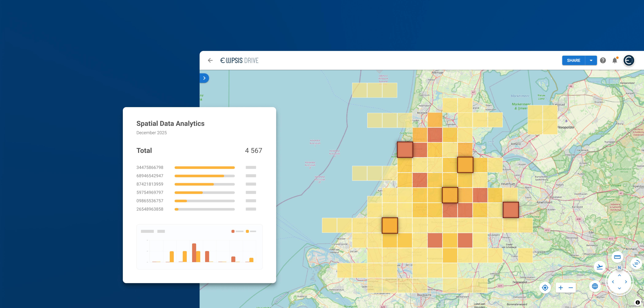Viewport: 644px width, 308px height.
Task: Open the help question mark icon
Action: pyautogui.click(x=603, y=61)
